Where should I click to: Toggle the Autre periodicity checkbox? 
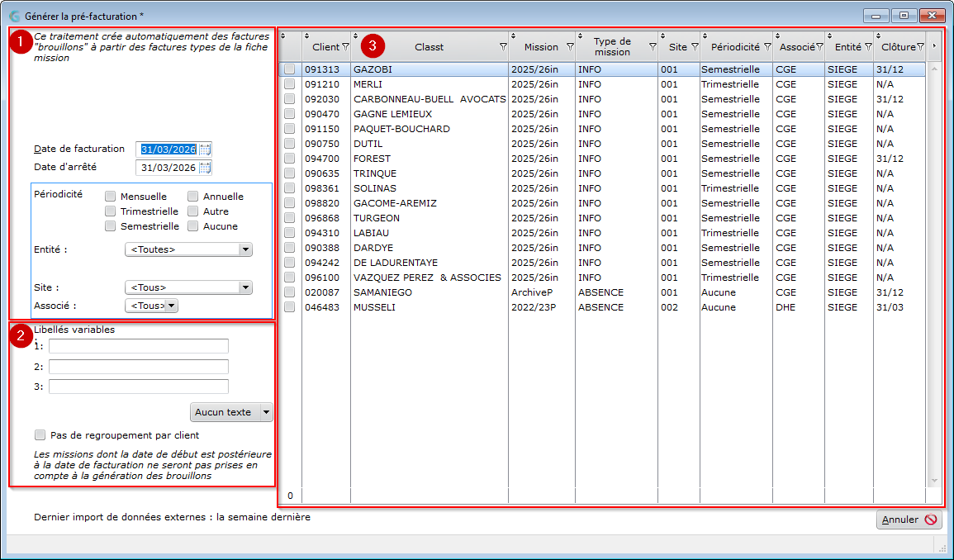193,211
